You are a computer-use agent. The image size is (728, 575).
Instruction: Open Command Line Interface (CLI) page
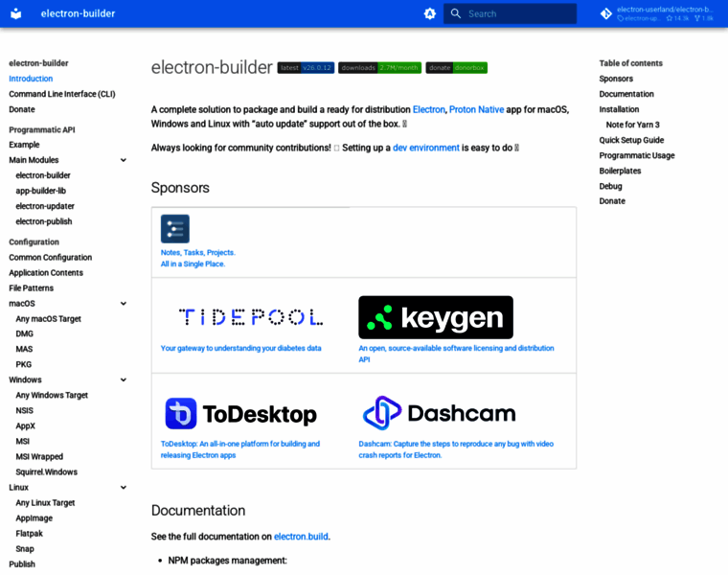tap(61, 94)
